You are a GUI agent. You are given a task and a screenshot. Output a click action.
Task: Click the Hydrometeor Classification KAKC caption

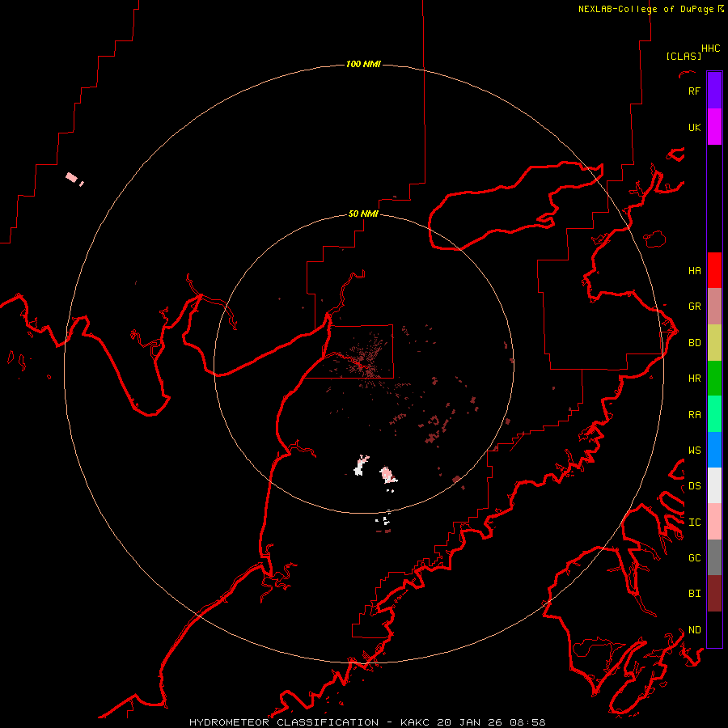click(x=367, y=722)
